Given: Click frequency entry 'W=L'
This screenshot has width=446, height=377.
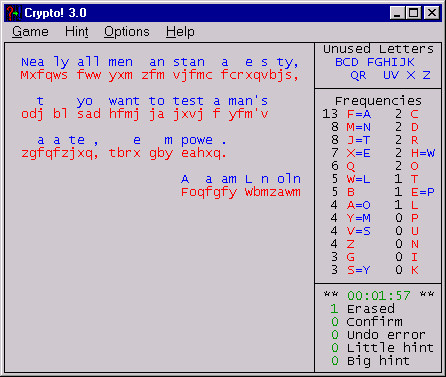Looking at the screenshot, I should [x=359, y=179].
